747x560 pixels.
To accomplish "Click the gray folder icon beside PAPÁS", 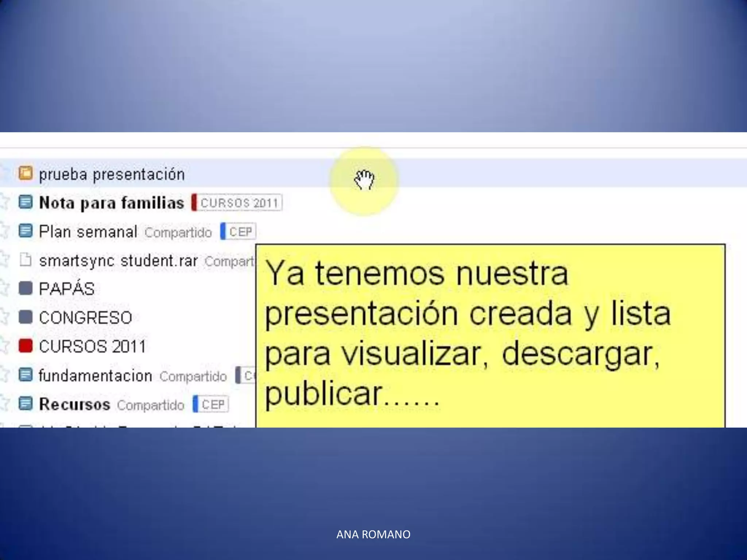I will pyautogui.click(x=26, y=288).
